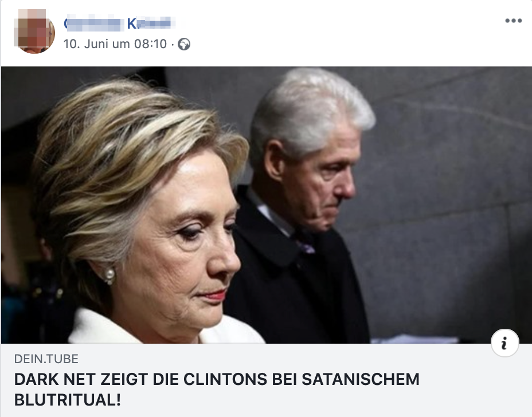Click the gray link-preview footer area
532x417 pixels.
[267, 380]
